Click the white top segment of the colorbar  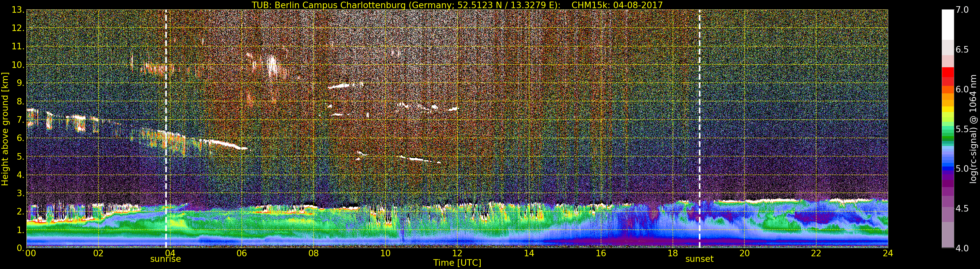[948, 25]
